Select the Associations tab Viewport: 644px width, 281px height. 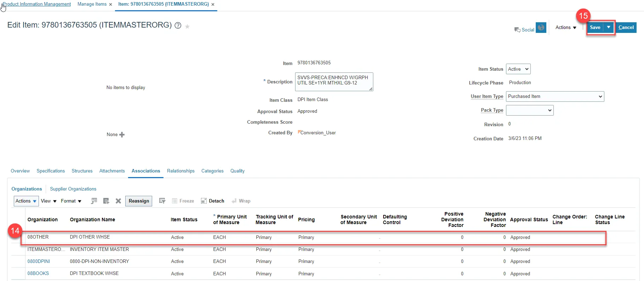[146, 171]
